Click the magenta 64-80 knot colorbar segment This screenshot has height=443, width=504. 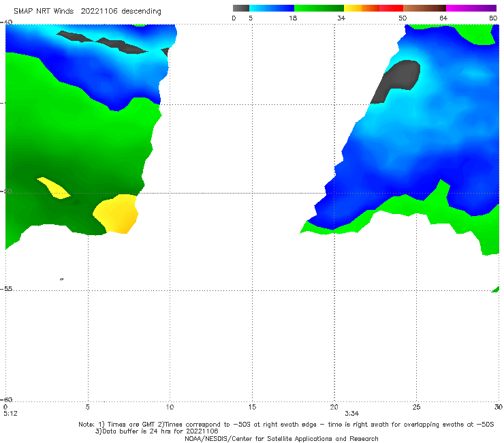(x=471, y=8)
